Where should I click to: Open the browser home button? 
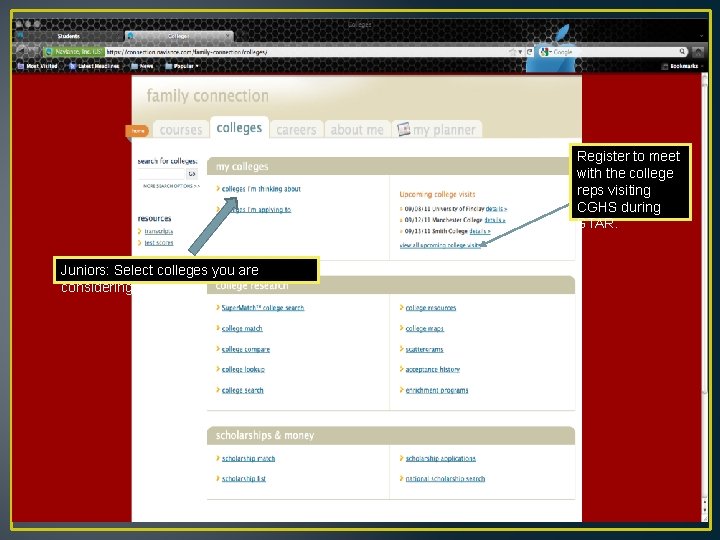click(698, 52)
